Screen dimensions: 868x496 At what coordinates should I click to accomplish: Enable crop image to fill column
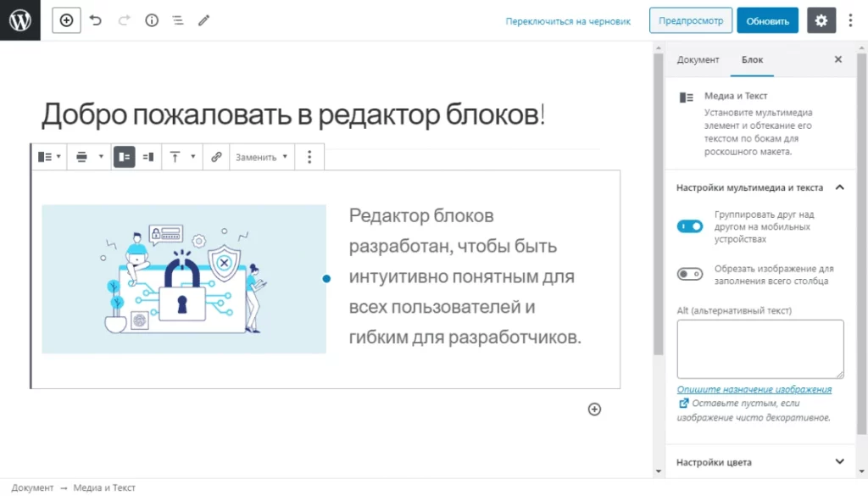click(690, 273)
